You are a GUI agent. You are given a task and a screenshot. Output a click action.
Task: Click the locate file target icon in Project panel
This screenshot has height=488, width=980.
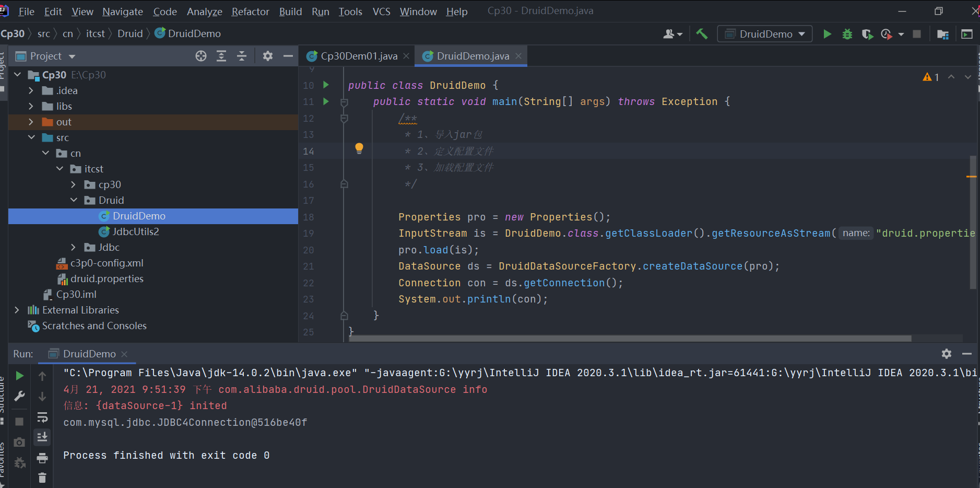point(201,56)
